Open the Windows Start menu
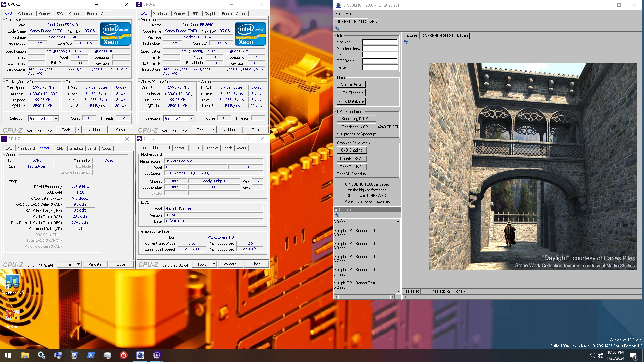Image resolution: width=644 pixels, height=362 pixels. pos(8,355)
